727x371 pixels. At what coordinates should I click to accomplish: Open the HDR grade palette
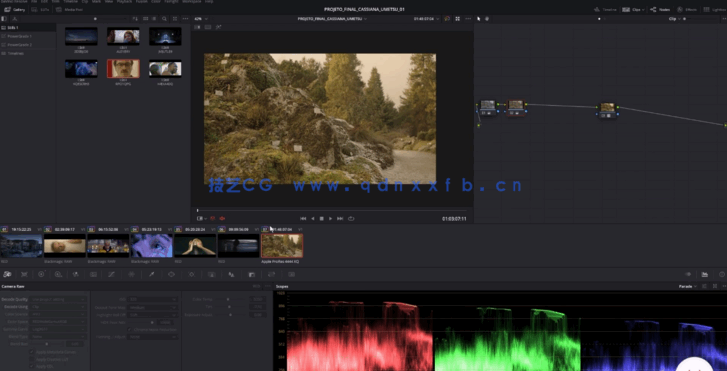[58, 274]
